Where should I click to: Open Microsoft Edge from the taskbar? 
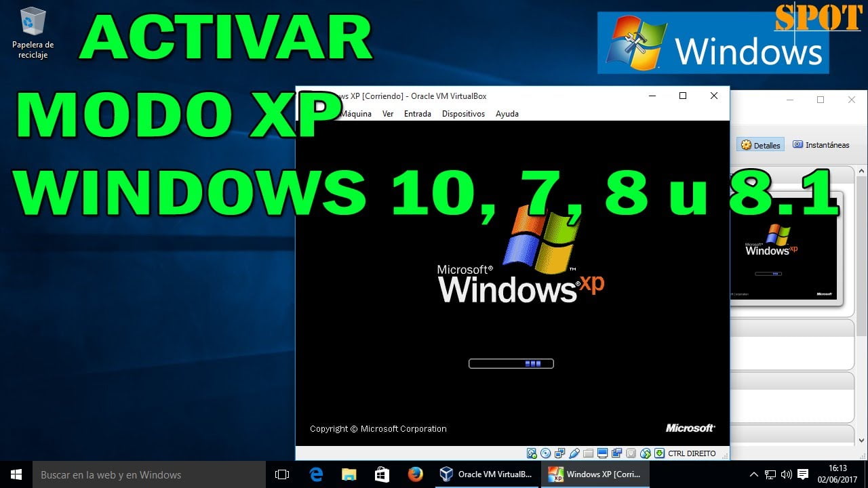tap(315, 474)
